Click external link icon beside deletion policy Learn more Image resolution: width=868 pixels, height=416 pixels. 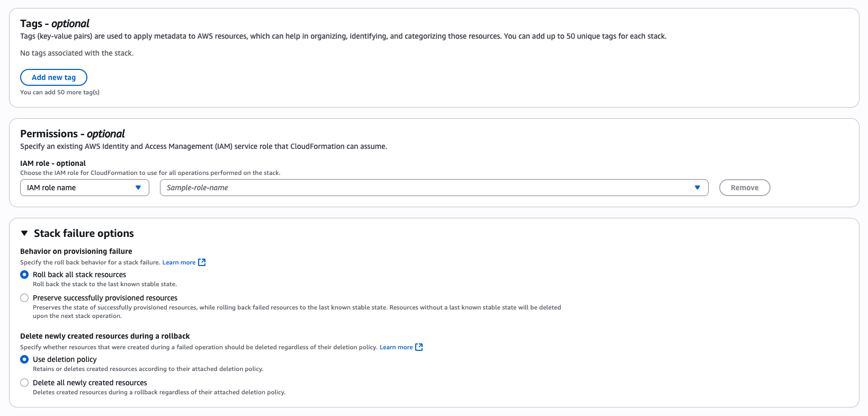point(419,347)
